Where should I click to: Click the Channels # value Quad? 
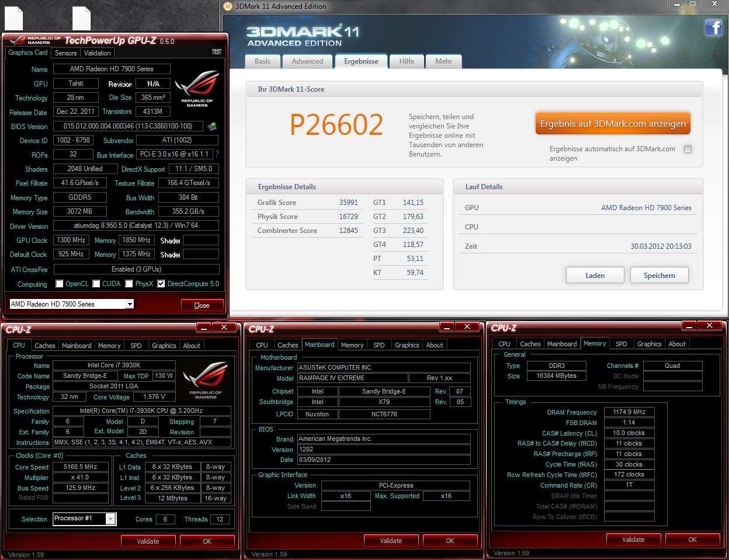(672, 366)
